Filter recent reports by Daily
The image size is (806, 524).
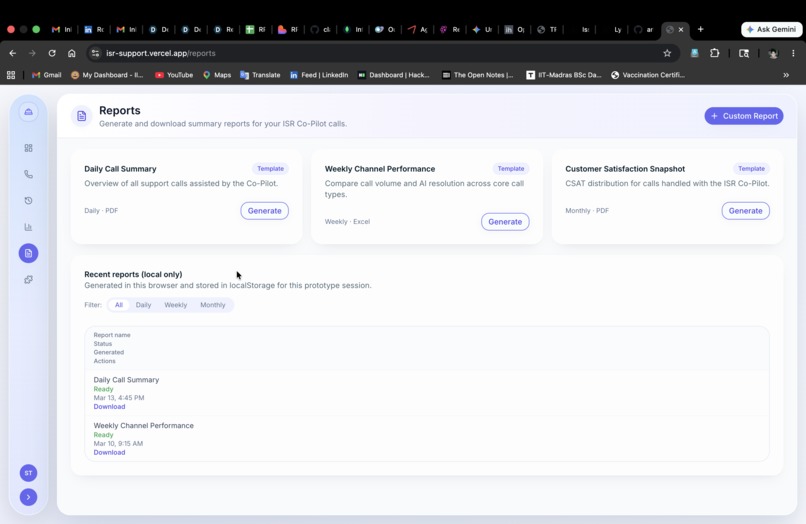[143, 305]
